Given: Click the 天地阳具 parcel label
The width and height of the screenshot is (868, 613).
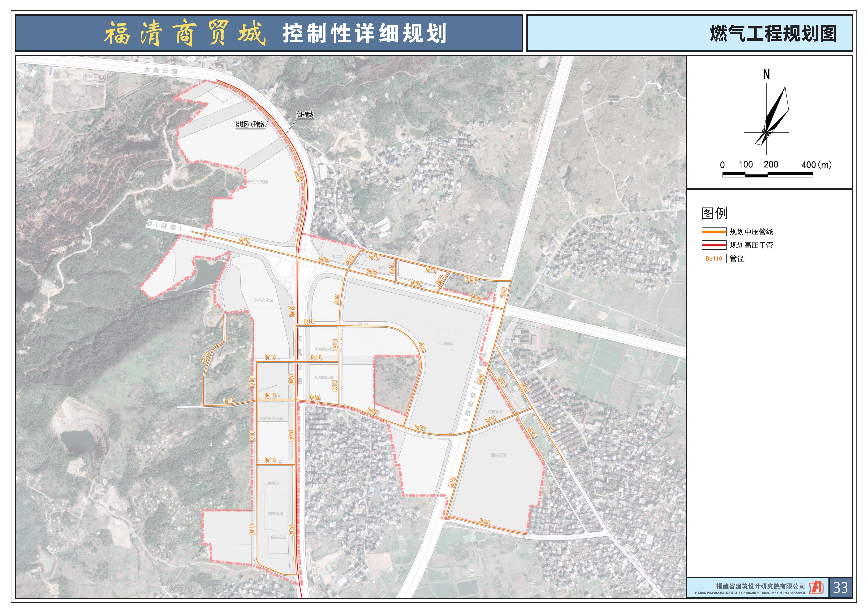Looking at the screenshot, I should coord(271,483).
